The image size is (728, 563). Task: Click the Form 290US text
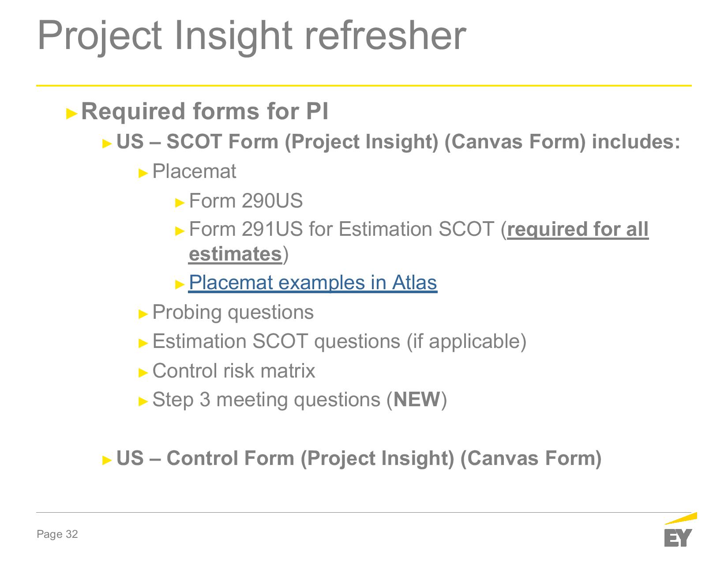click(246, 201)
